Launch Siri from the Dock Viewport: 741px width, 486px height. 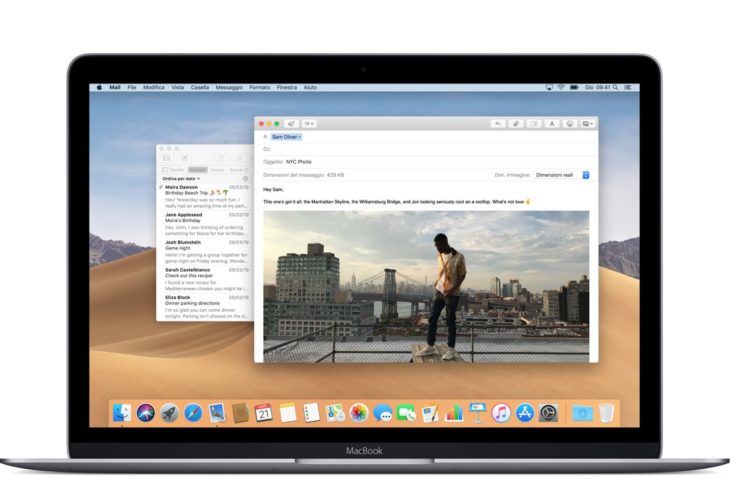[x=146, y=413]
